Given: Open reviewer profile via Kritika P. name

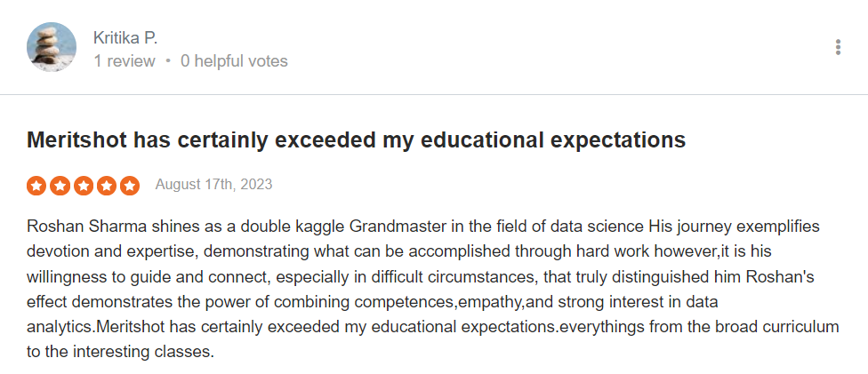Looking at the screenshot, I should click(x=125, y=37).
